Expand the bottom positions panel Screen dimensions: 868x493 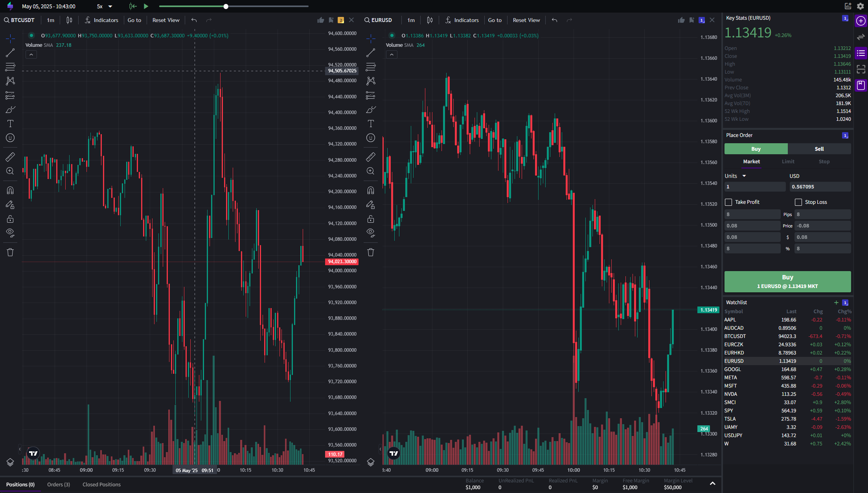coord(712,484)
